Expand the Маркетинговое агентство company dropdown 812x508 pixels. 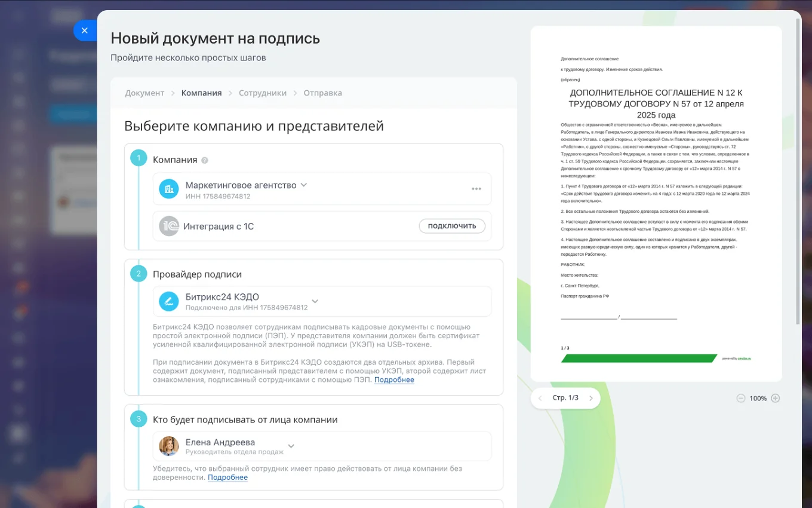(x=304, y=185)
